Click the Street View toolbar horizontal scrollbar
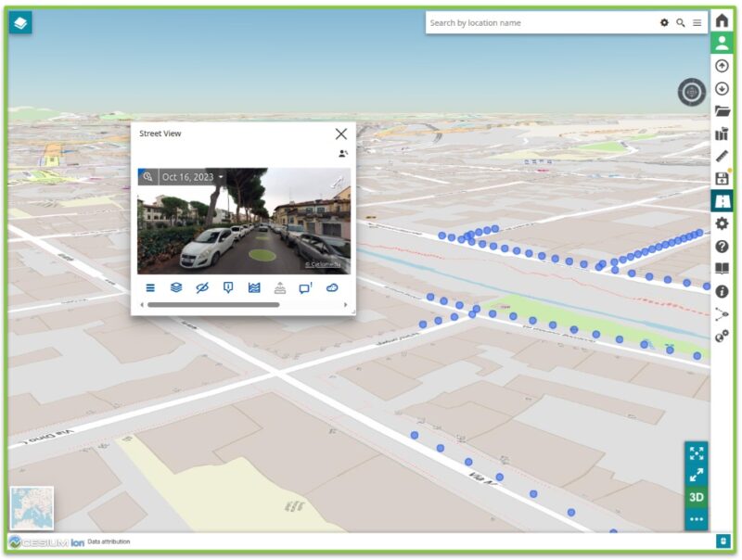This screenshot has width=742, height=560. tap(213, 305)
